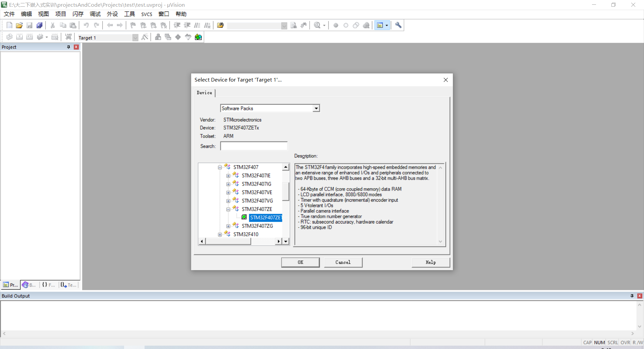Open the SVCS menu
The image size is (644, 349).
pyautogui.click(x=147, y=14)
